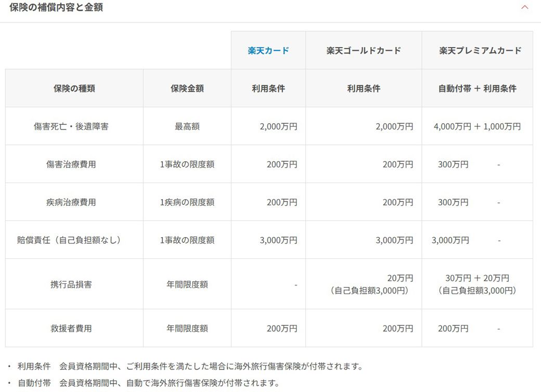The image size is (541, 392).
Task: Select the 傷害死亡・後遺障害 row label
Action: (x=73, y=126)
